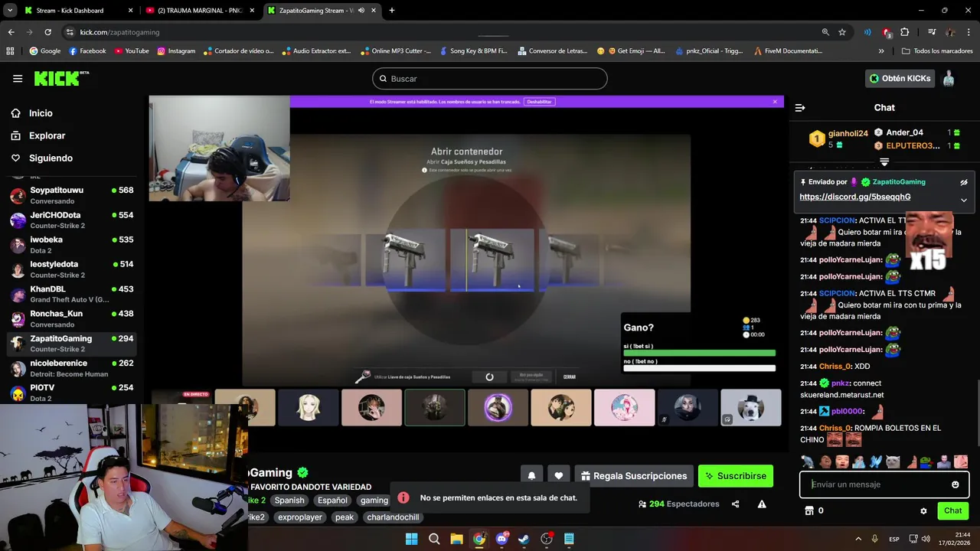
Task: Expand the pinned message chevron
Action: pyautogui.click(x=964, y=200)
